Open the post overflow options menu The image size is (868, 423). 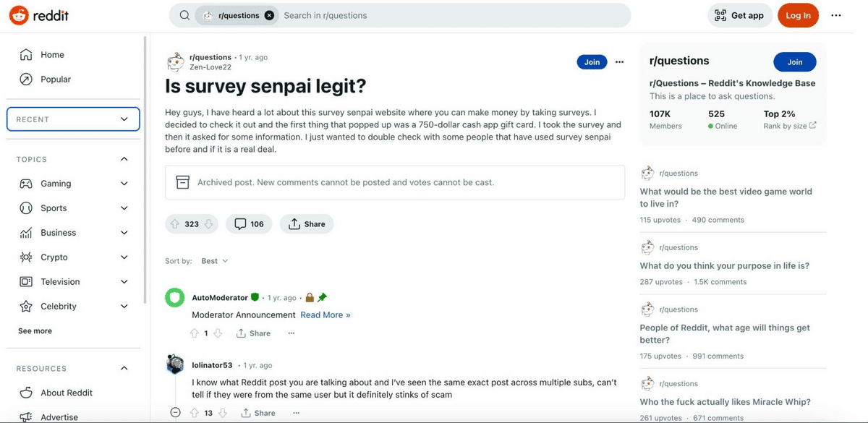point(619,62)
